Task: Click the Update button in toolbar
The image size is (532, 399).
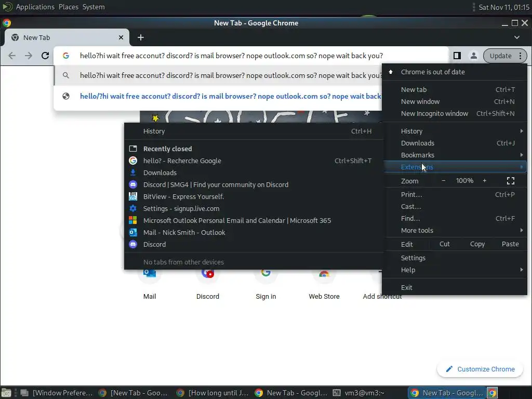Action: coord(500,56)
